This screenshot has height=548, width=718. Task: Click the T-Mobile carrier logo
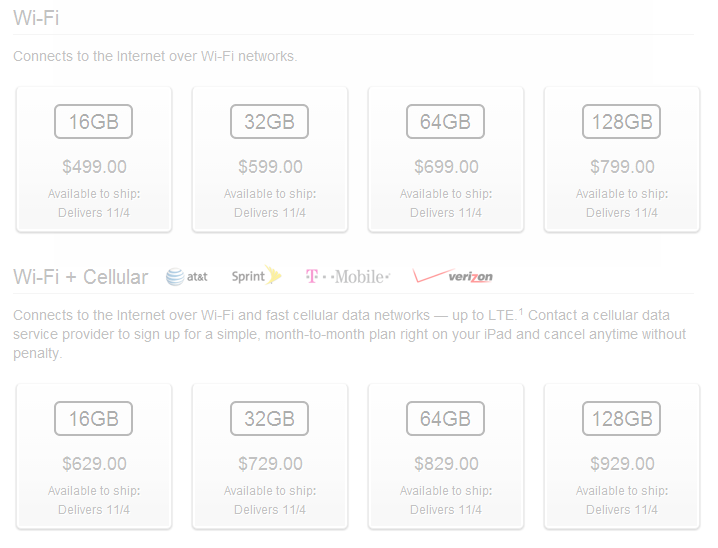point(348,277)
